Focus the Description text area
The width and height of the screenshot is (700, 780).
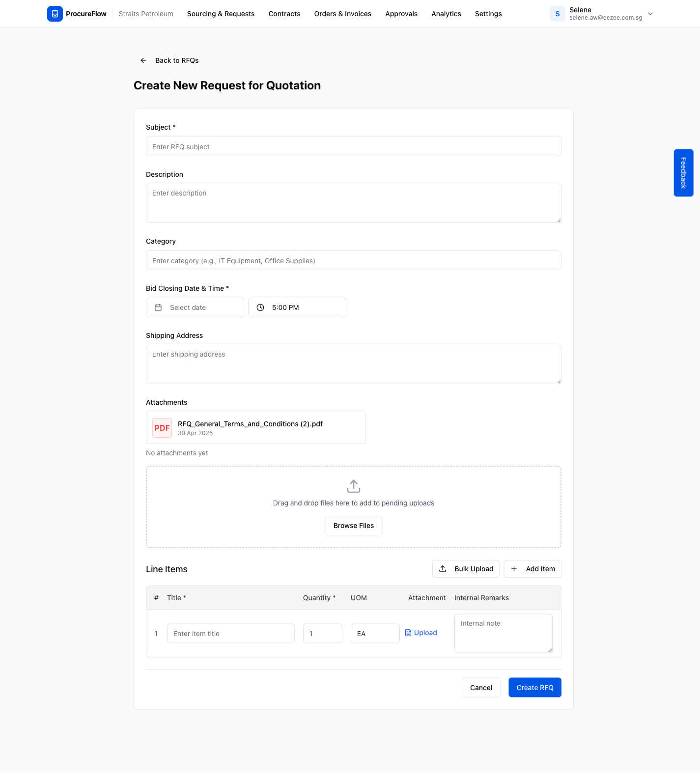[354, 203]
